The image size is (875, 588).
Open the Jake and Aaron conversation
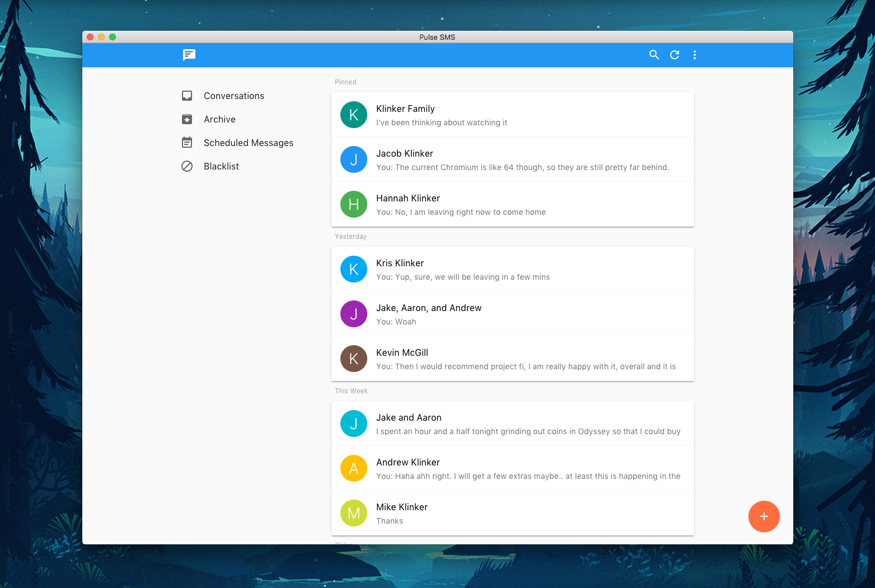(513, 424)
